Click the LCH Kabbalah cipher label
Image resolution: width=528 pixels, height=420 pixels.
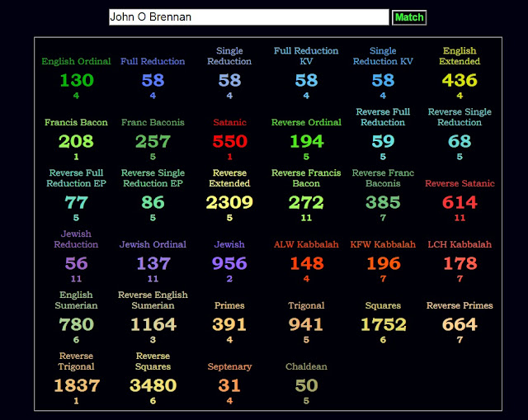[460, 244]
